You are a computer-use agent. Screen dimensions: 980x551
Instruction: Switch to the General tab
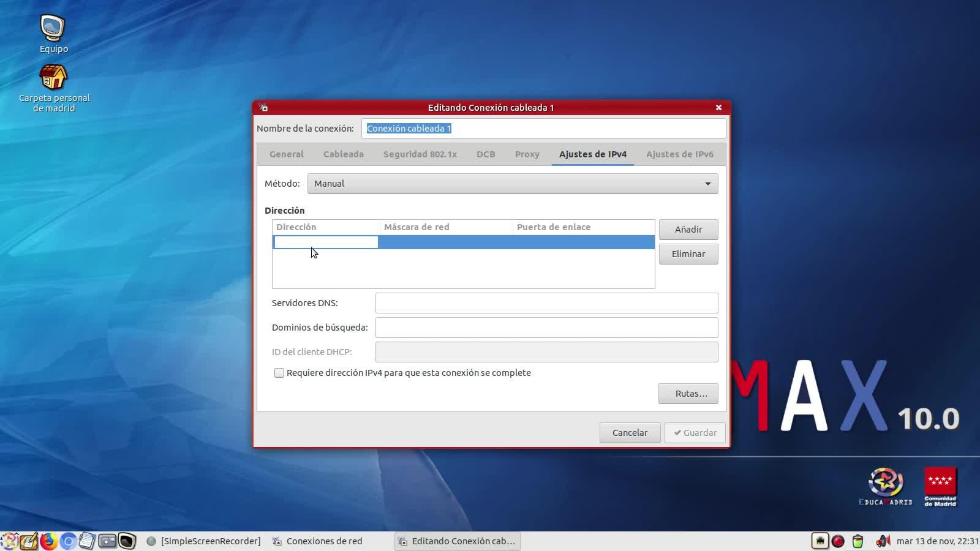point(286,154)
